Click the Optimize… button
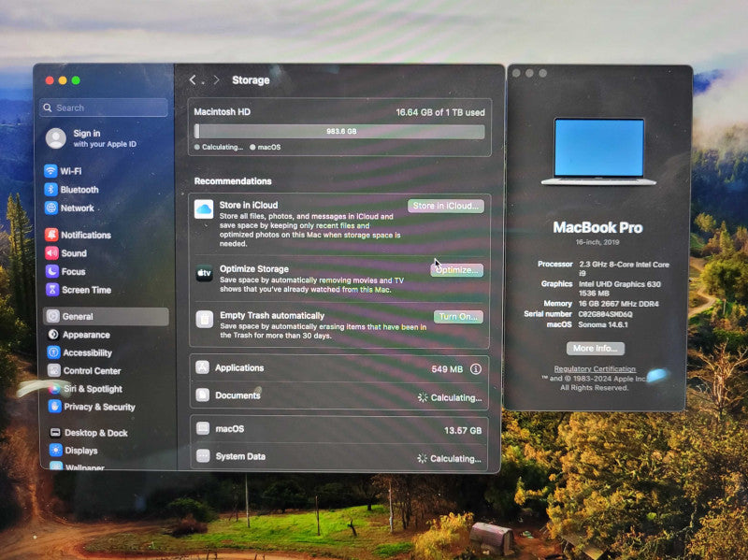 (457, 270)
